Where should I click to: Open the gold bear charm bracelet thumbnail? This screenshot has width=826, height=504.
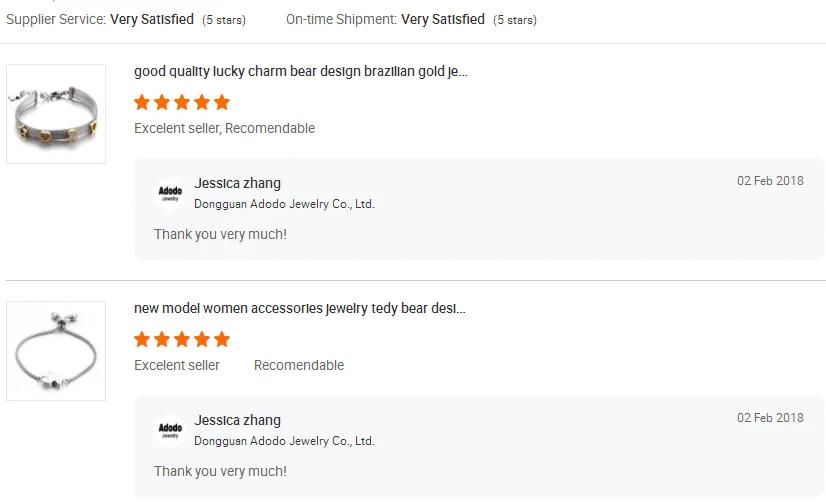[56, 114]
